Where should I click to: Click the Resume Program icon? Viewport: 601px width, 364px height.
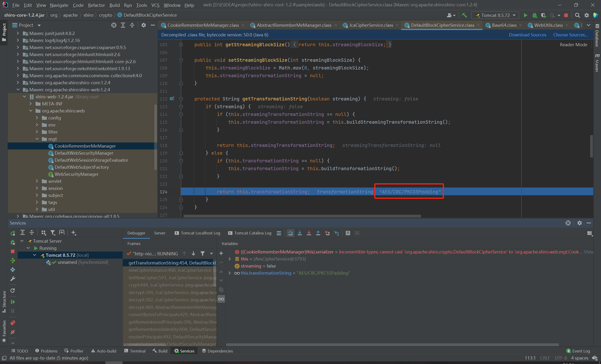(13, 302)
